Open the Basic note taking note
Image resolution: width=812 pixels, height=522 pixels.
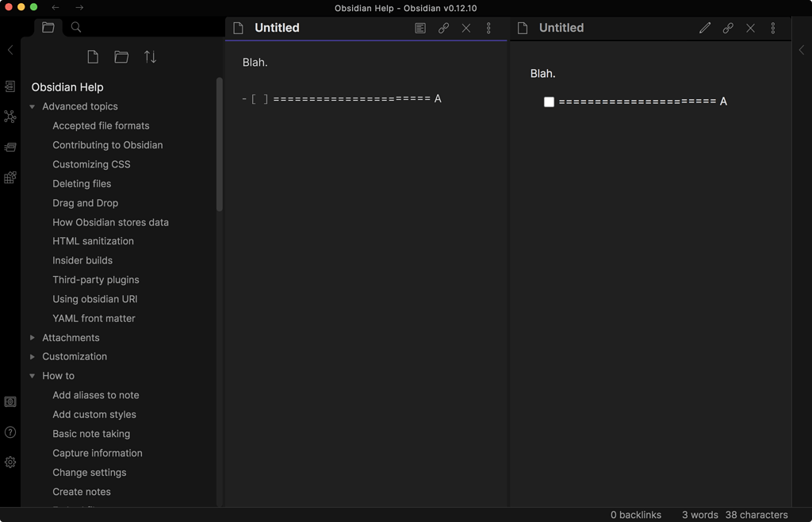click(91, 434)
